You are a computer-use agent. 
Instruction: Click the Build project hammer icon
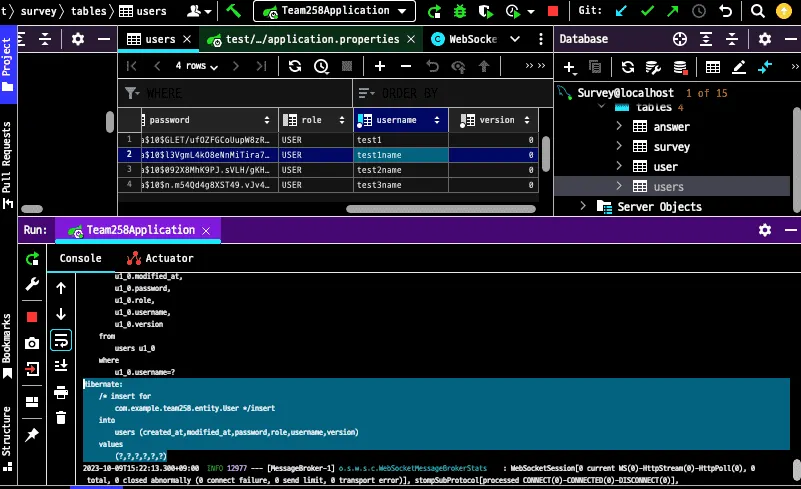pyautogui.click(x=234, y=12)
